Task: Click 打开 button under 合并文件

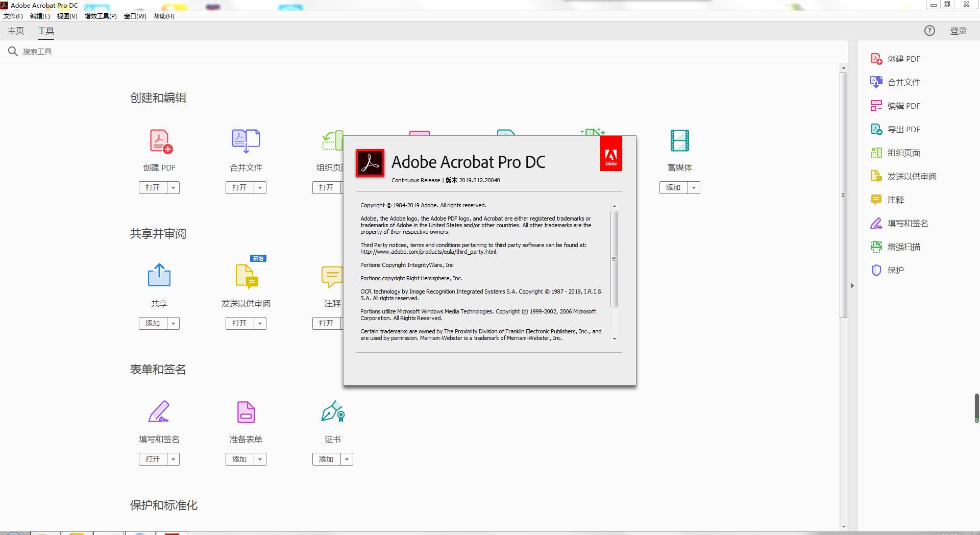Action: (240, 187)
